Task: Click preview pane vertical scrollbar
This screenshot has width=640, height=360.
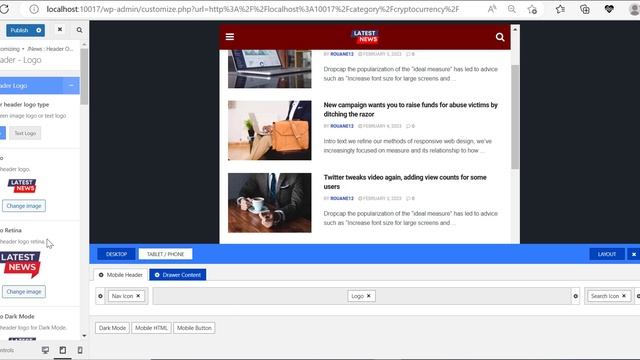Action: (x=515, y=116)
